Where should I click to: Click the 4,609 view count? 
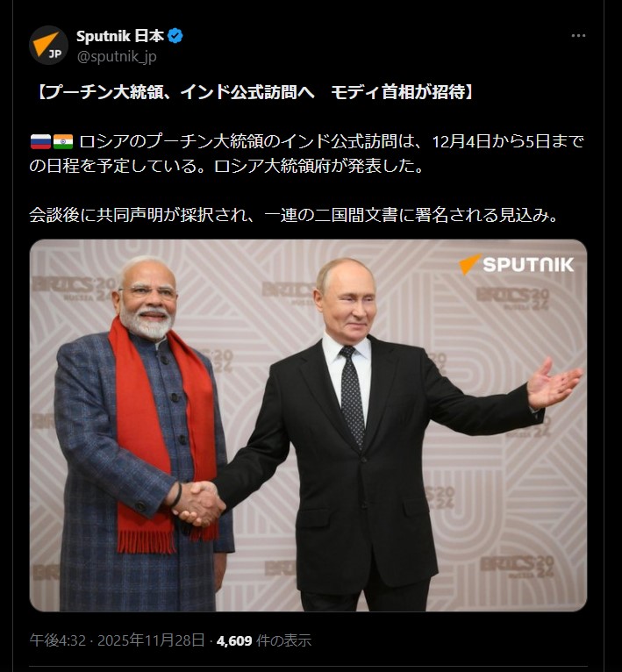pos(234,641)
